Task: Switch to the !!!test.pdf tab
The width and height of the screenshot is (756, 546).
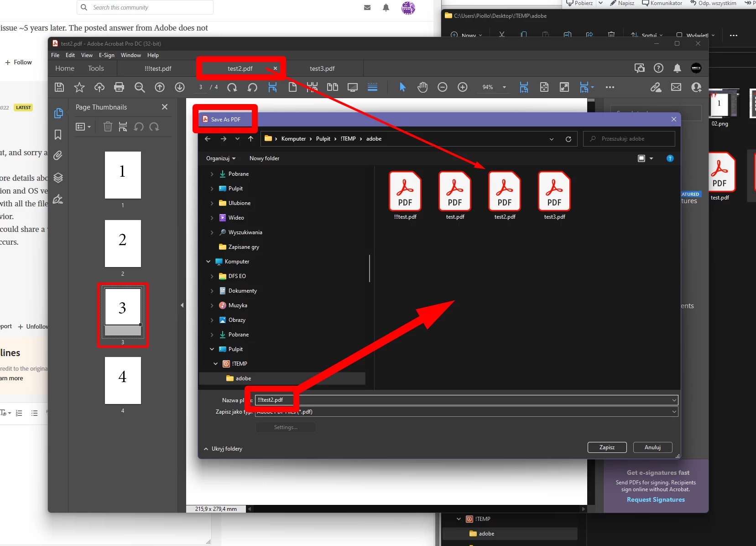Action: [x=158, y=68]
